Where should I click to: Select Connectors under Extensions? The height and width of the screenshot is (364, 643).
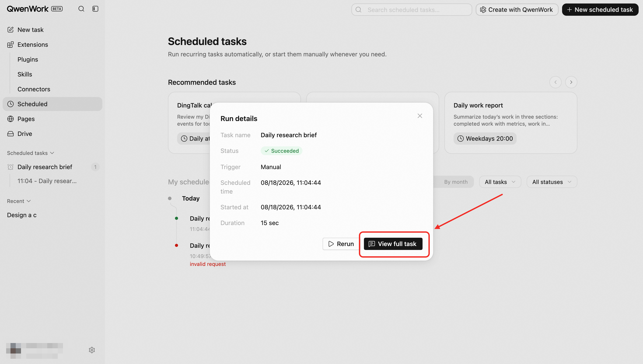coord(34,89)
